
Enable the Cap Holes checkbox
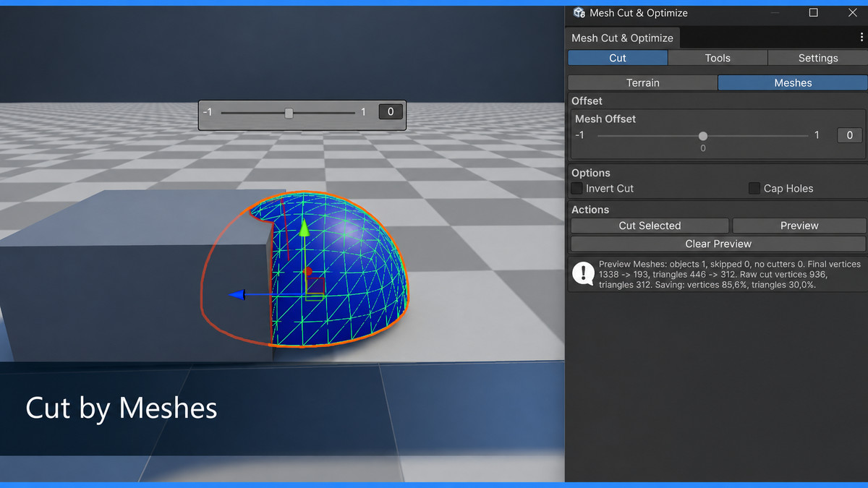(x=754, y=189)
